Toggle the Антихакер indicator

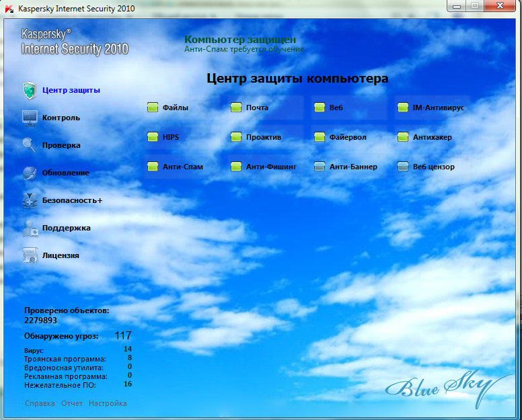pyautogui.click(x=403, y=137)
